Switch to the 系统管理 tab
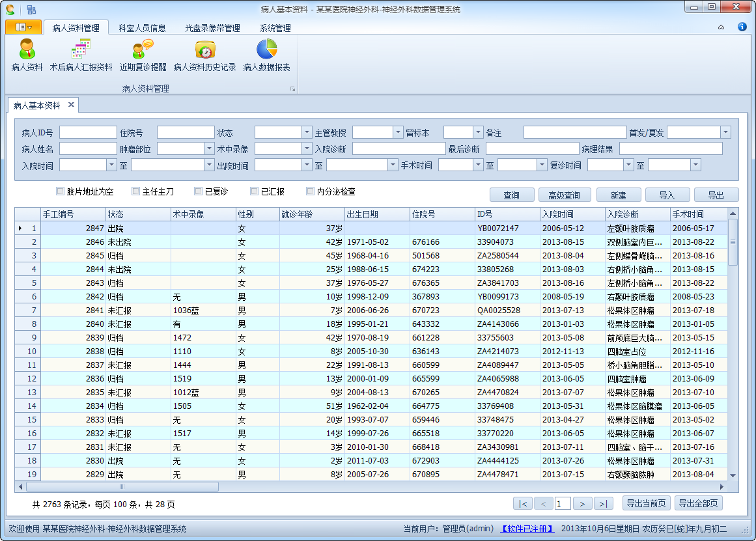 click(x=275, y=28)
